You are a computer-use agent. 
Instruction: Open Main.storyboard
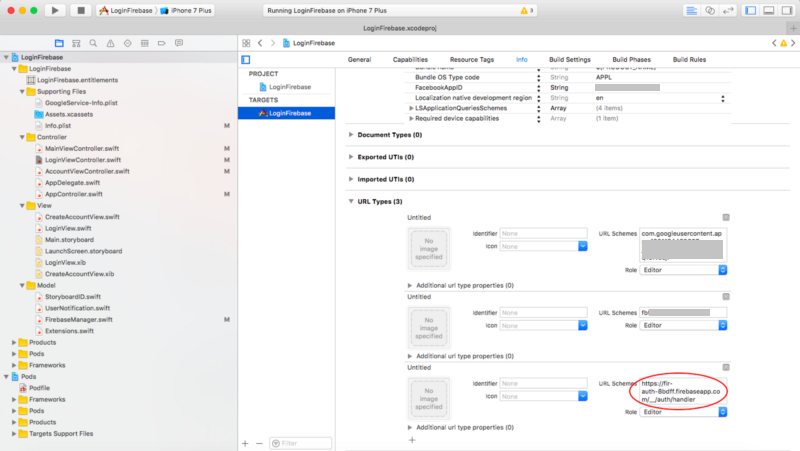click(x=69, y=240)
